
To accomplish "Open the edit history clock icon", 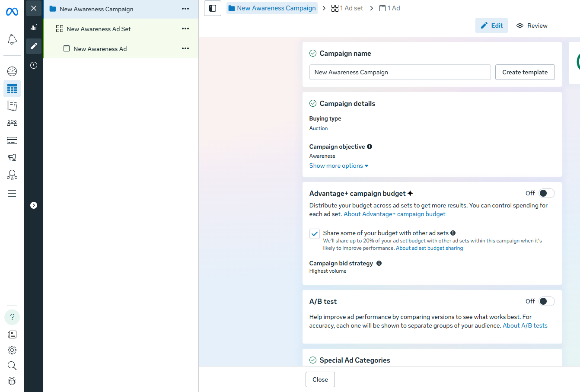I will (33, 65).
